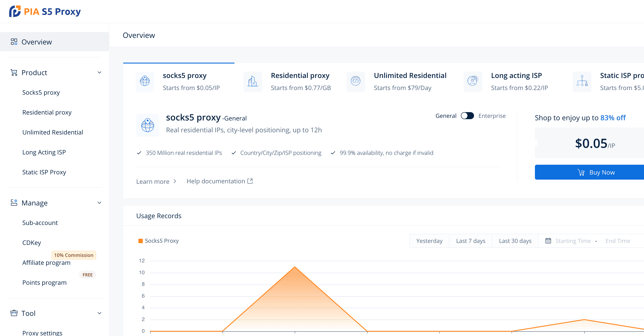Click the Usage Records heading
The image size is (644, 336).
(159, 216)
